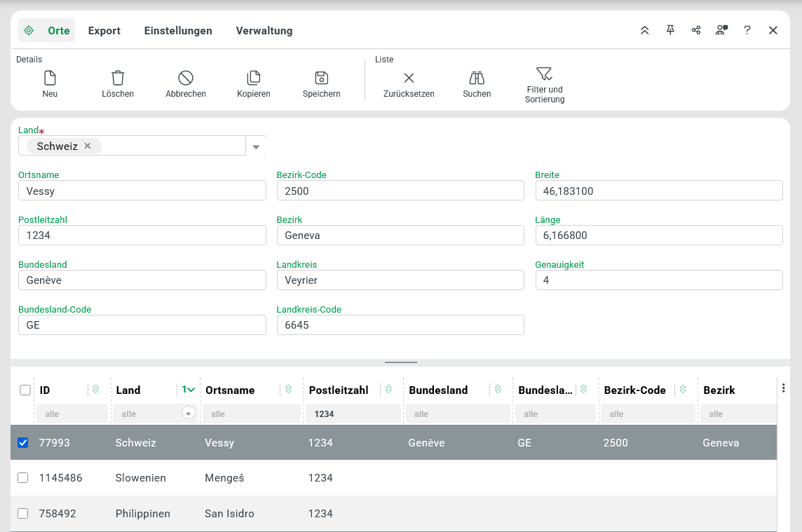Screen dimensions: 802x532
Task: Click the splitter handle between form and list
Action: point(400,362)
